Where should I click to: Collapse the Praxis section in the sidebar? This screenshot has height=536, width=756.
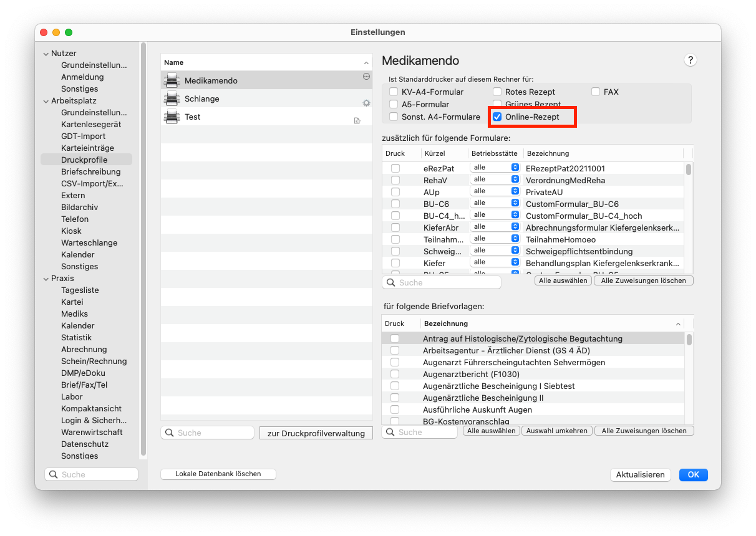click(x=46, y=279)
